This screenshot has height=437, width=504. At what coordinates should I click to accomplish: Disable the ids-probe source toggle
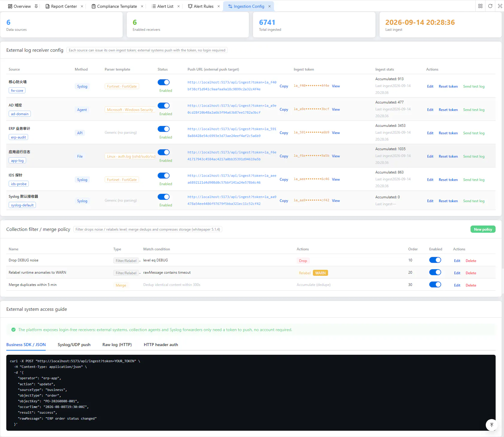tap(164, 176)
